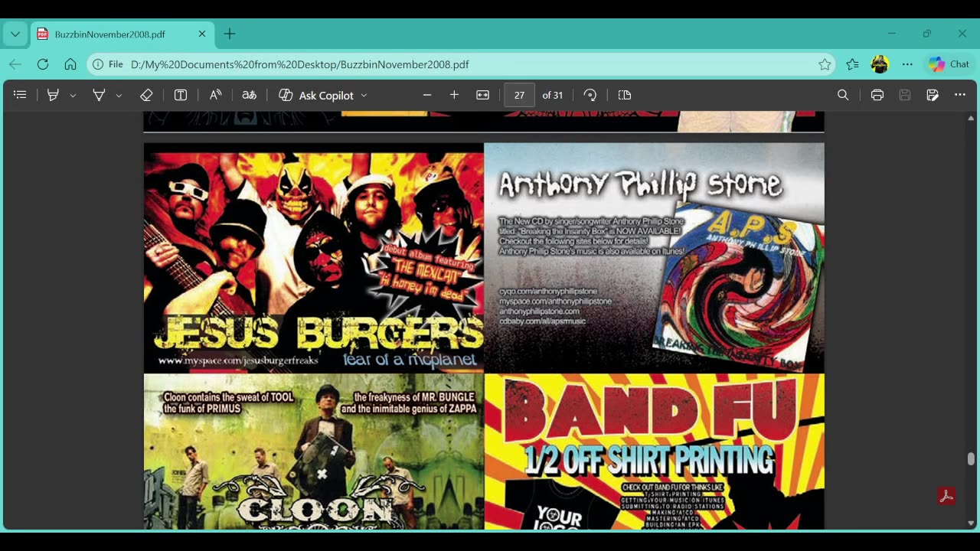The height and width of the screenshot is (551, 980).
Task: Open the favorites list
Action: click(852, 64)
